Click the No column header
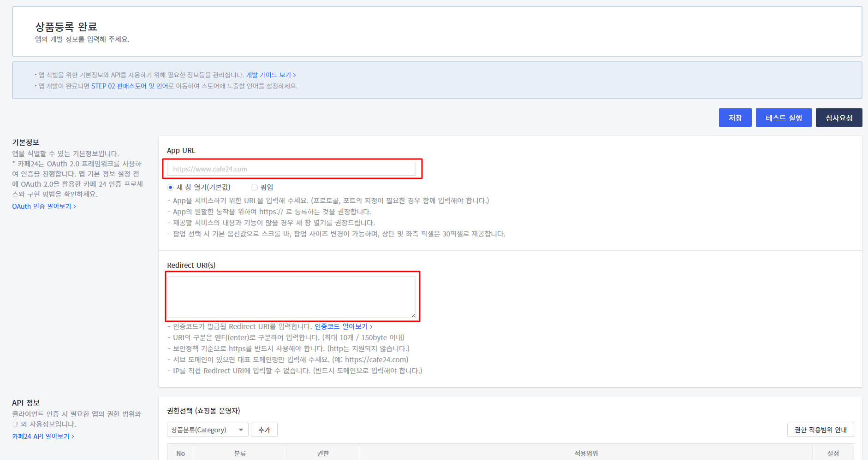Image resolution: width=868 pixels, height=460 pixels. coord(180,454)
